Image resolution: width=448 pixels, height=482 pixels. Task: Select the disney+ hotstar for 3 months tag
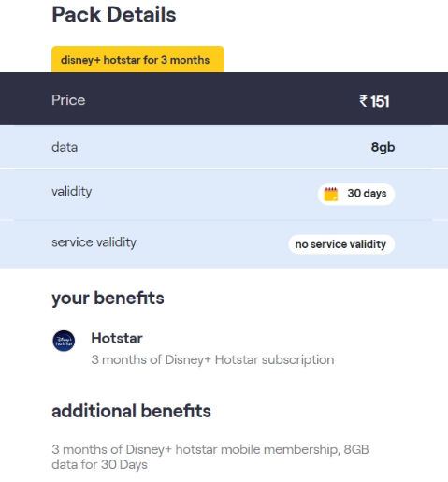coord(137,59)
